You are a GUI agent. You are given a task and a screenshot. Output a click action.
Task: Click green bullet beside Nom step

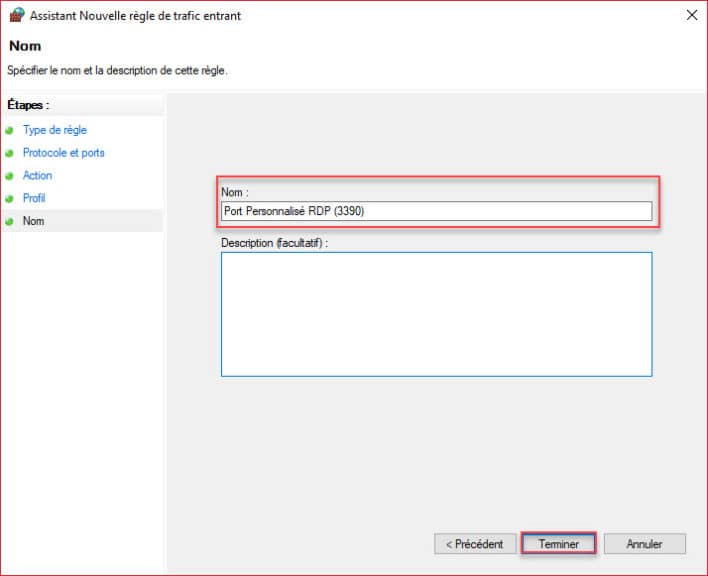[x=9, y=222]
